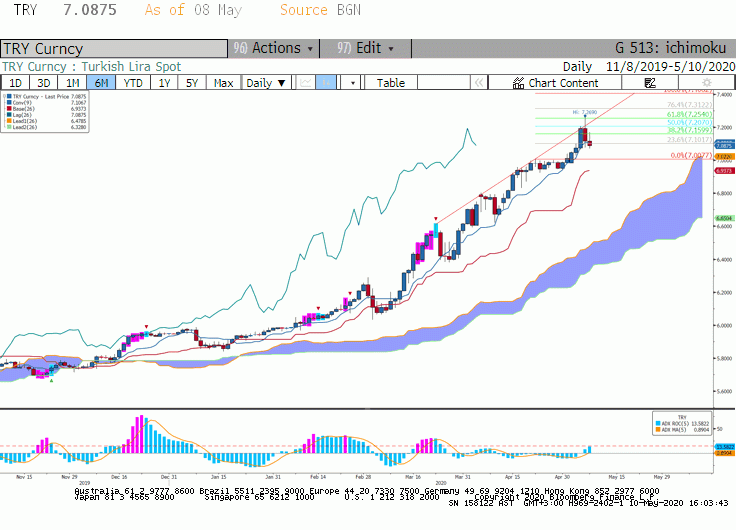Click the double-chevron collapse icon
This screenshot has height=530, width=736.
point(479,83)
